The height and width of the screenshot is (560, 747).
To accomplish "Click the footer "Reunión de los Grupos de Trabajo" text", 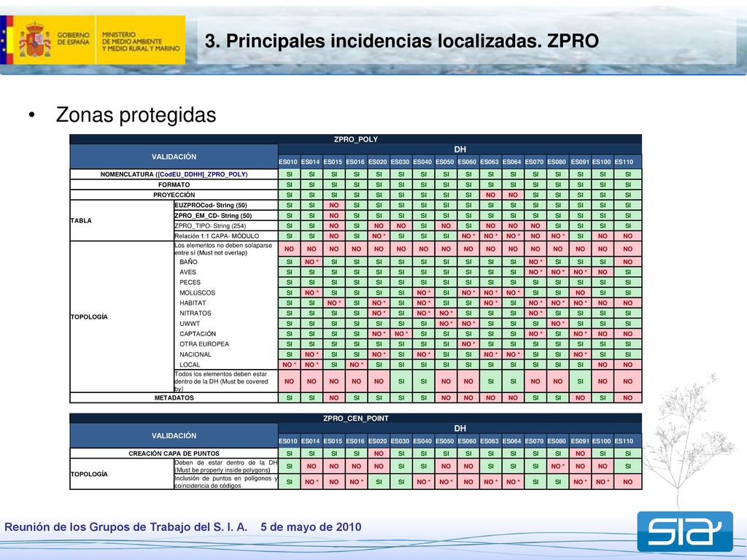I will [125, 527].
